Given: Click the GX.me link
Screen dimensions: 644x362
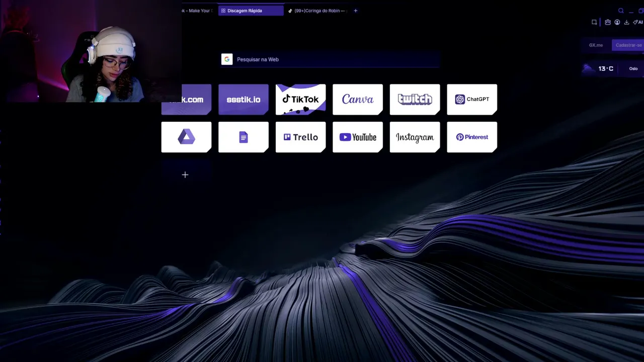Looking at the screenshot, I should point(596,45).
